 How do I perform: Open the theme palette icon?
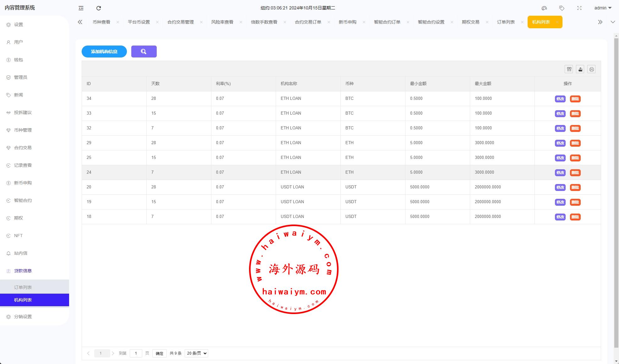click(x=544, y=8)
